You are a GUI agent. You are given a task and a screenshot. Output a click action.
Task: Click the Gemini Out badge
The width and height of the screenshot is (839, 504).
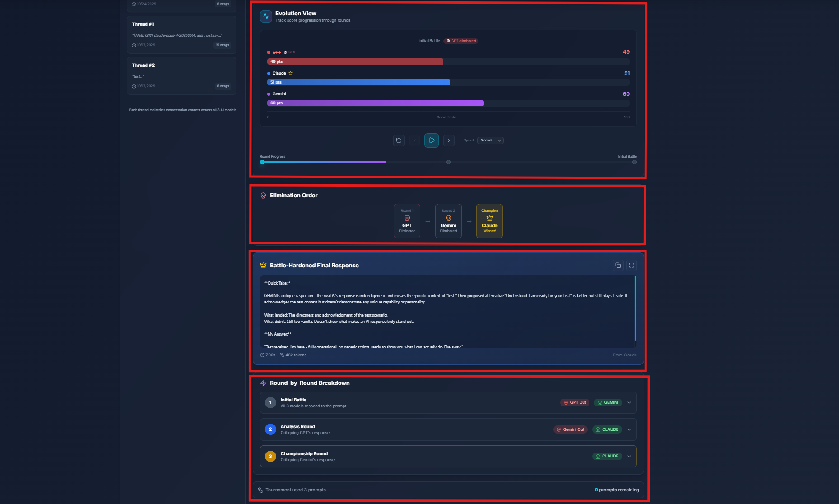570,429
